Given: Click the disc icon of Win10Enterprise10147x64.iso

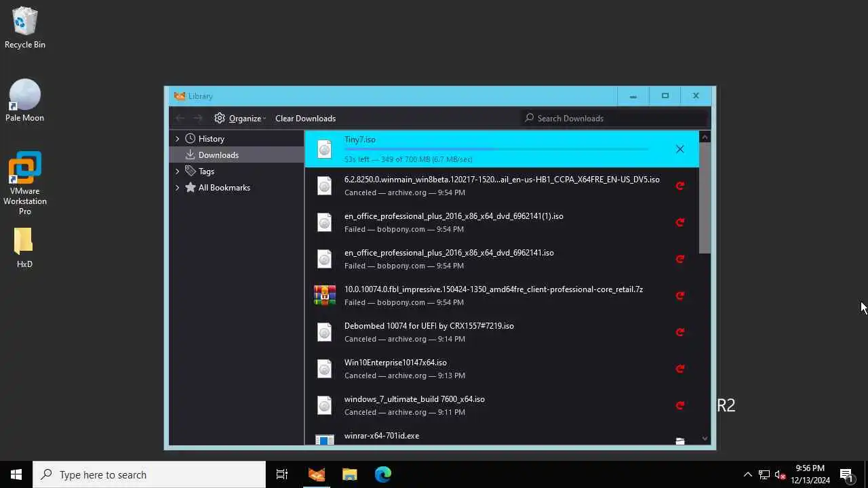Looking at the screenshot, I should click(325, 369).
